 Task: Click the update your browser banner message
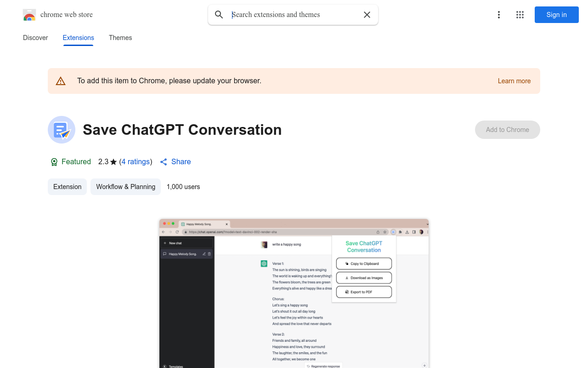pos(169,81)
